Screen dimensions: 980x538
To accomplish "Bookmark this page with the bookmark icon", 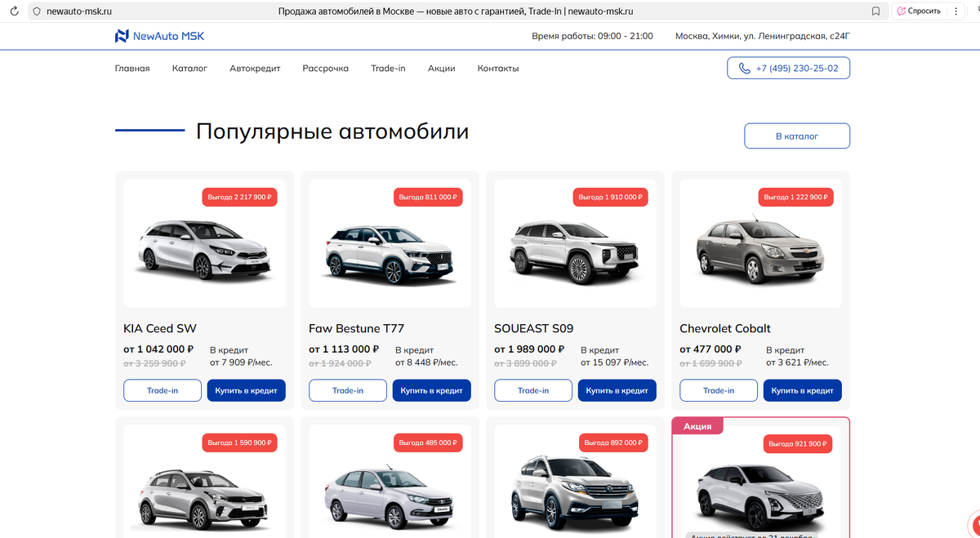I will pyautogui.click(x=875, y=11).
